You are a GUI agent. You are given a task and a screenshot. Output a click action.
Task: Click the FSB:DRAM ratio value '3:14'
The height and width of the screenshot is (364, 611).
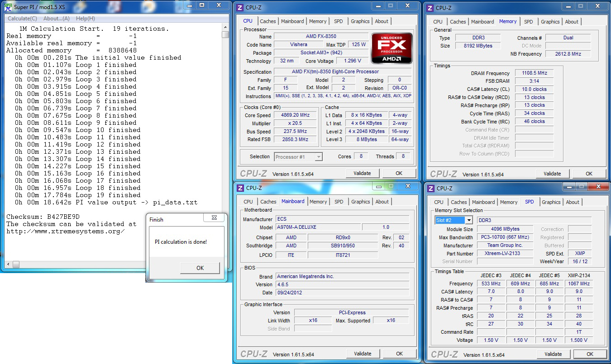[535, 81]
